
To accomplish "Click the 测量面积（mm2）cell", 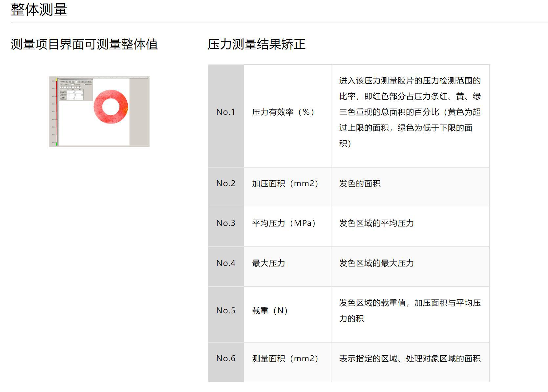I will pyautogui.click(x=287, y=362).
